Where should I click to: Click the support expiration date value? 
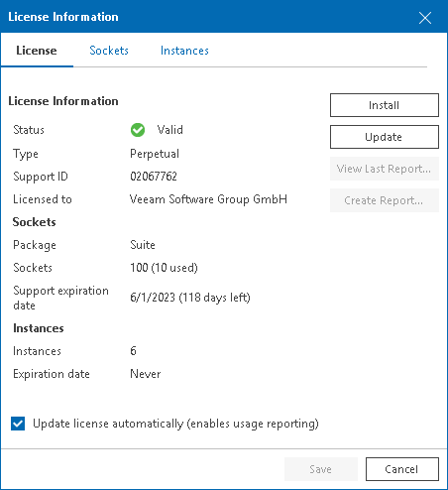[x=190, y=298]
